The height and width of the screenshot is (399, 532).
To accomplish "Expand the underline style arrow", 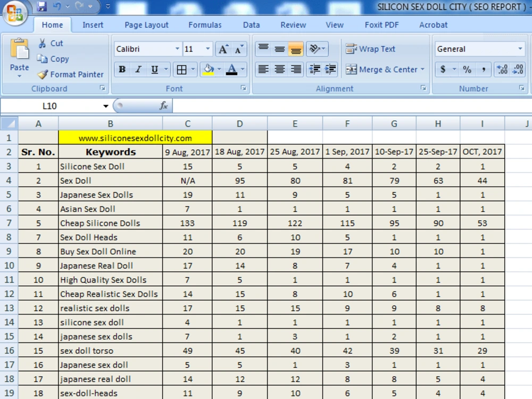I will [166, 69].
